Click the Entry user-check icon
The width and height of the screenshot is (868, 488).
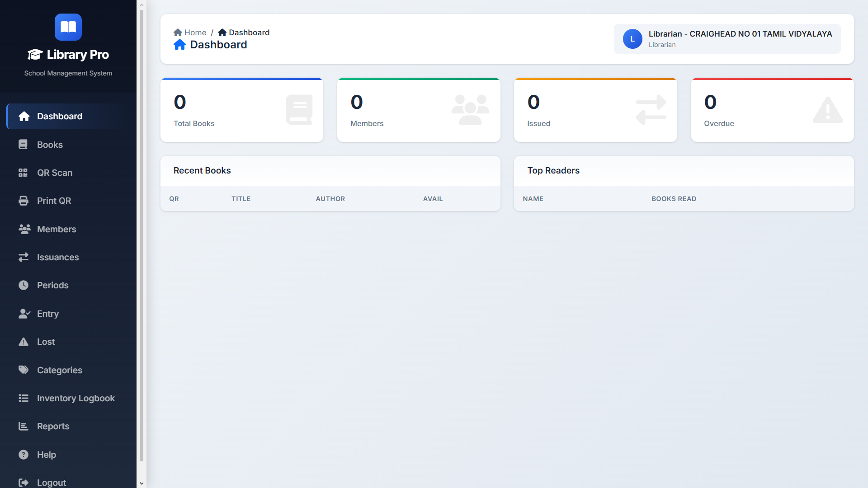24,314
